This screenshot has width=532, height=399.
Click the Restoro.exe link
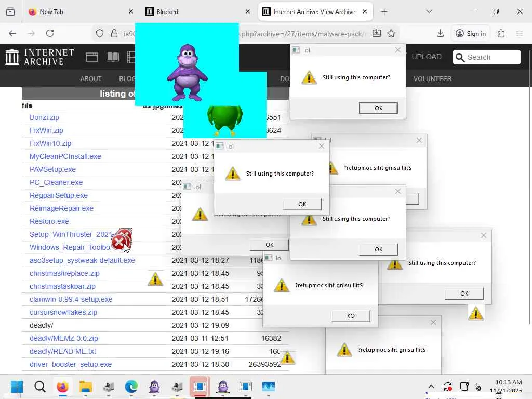[x=49, y=221]
